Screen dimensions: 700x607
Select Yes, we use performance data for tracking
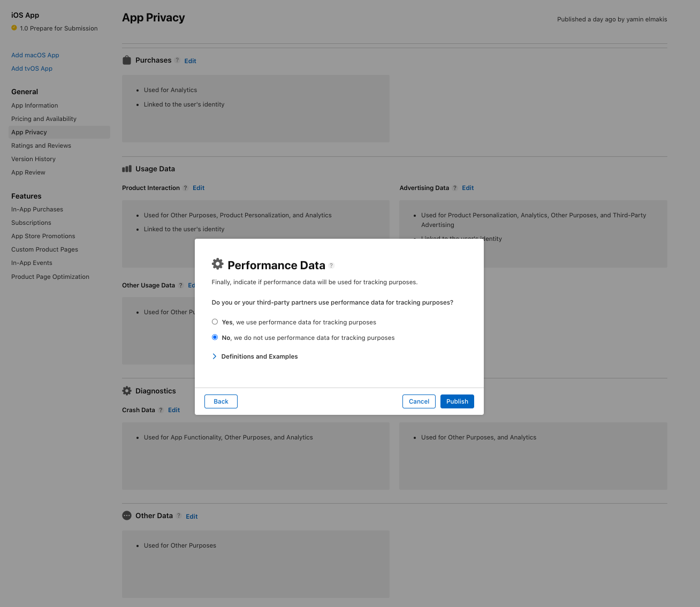(215, 322)
